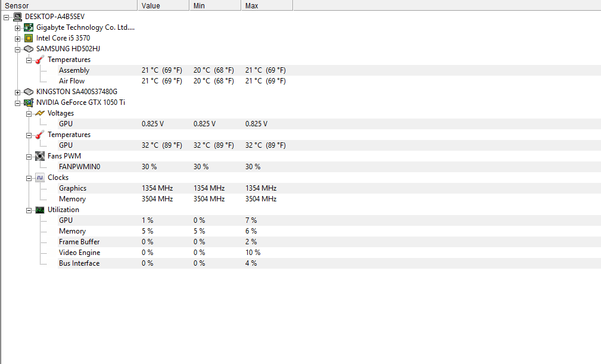Image resolution: width=601 pixels, height=364 pixels.
Task: Select the GPU row under Utilization
Action: 329,220
